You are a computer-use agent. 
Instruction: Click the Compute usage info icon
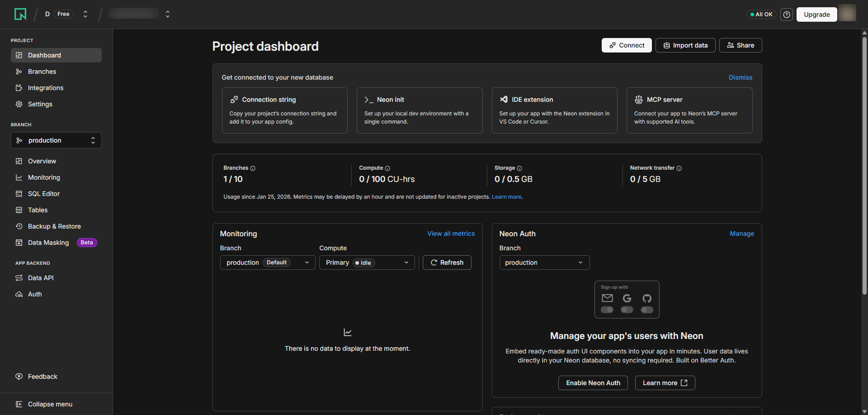coord(387,168)
